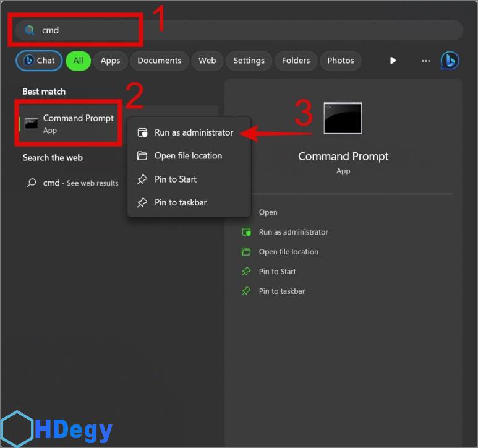
Task: Click the shield icon beside Run as administrator in context menu
Action: (x=142, y=132)
